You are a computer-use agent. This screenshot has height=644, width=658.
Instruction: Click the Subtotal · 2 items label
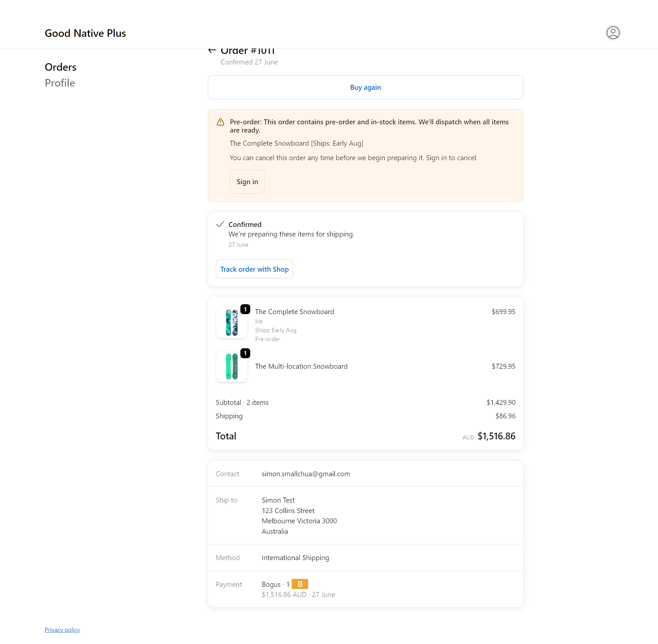point(242,403)
